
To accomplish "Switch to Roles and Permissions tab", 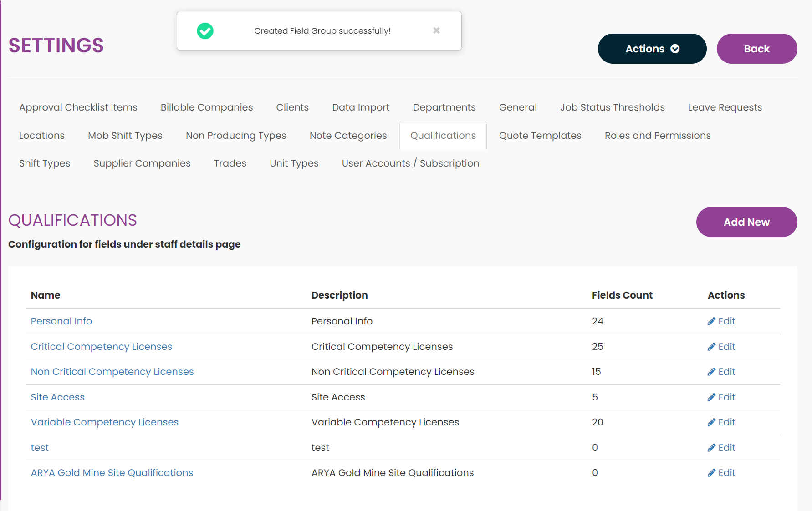I will click(658, 136).
